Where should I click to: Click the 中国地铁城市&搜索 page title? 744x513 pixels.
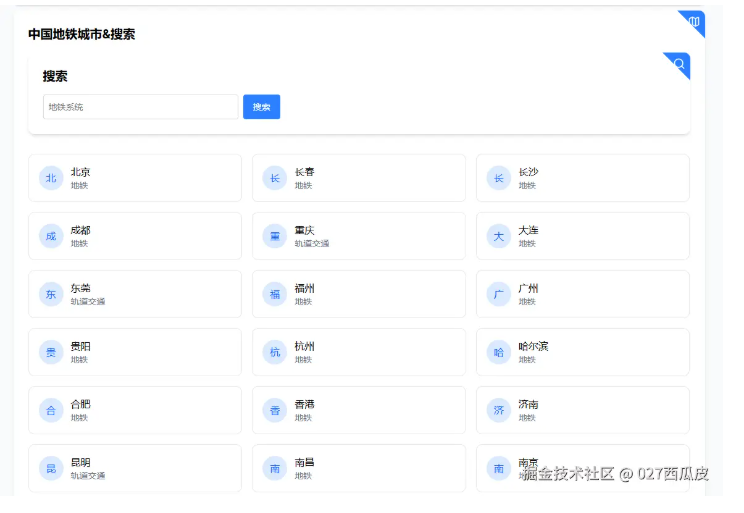[x=82, y=34]
